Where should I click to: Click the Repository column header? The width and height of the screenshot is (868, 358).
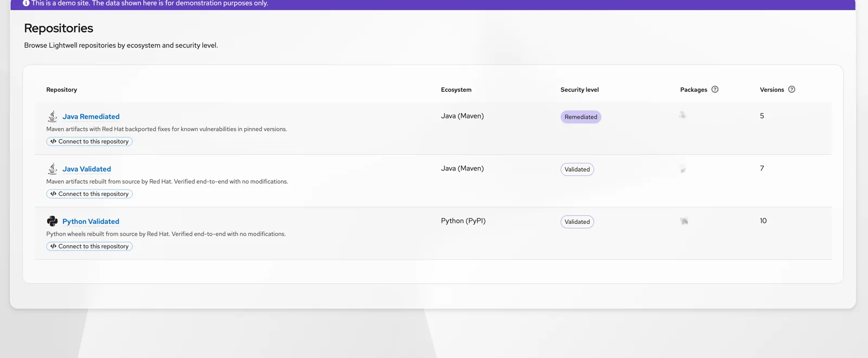[x=61, y=90]
